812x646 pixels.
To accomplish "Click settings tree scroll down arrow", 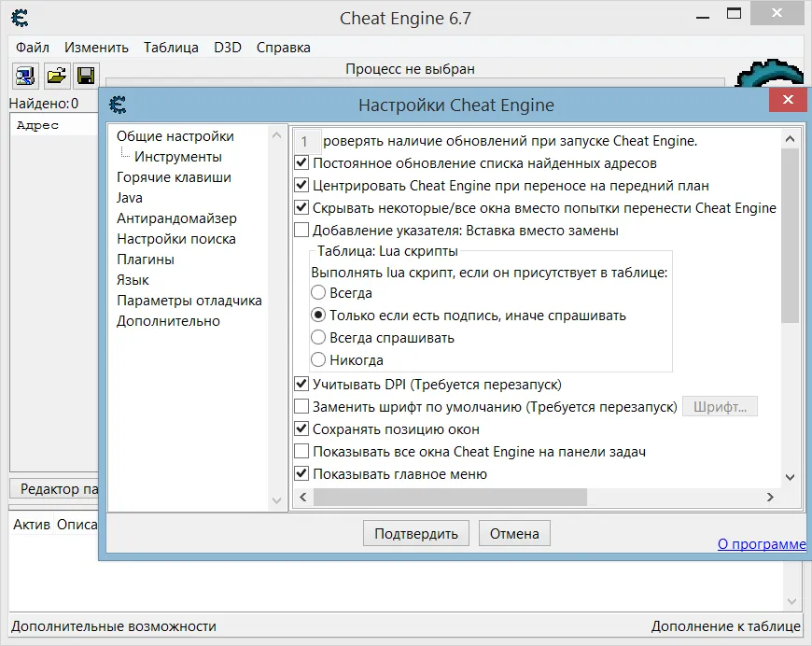I will 276,500.
